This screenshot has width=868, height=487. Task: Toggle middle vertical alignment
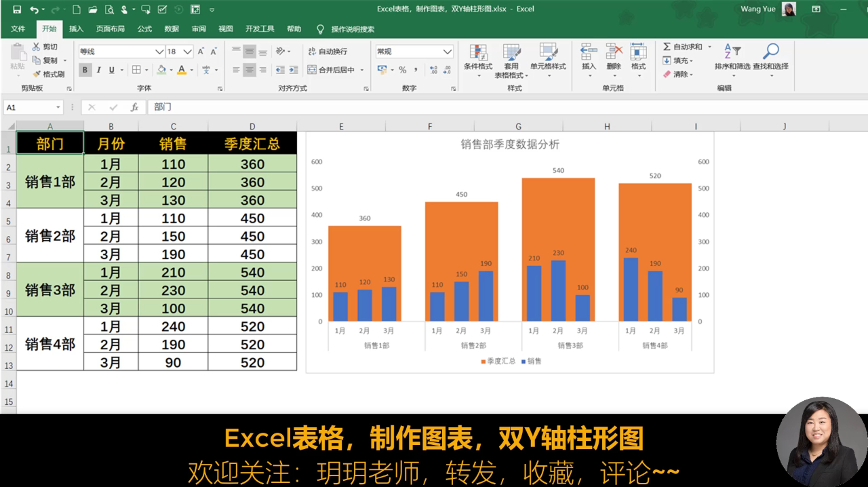point(250,52)
